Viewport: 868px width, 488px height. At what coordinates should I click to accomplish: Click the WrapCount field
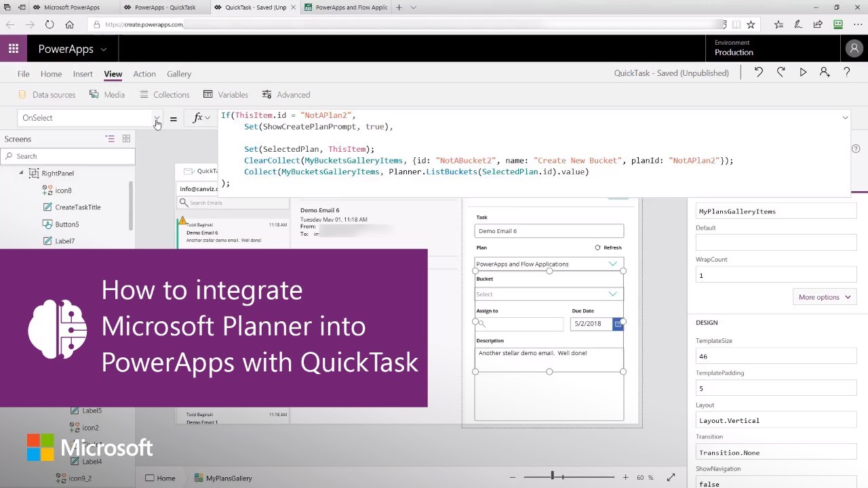click(x=776, y=275)
